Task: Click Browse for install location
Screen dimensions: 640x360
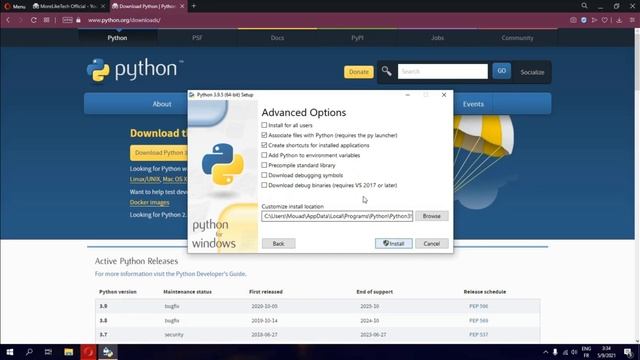Action: tap(431, 216)
